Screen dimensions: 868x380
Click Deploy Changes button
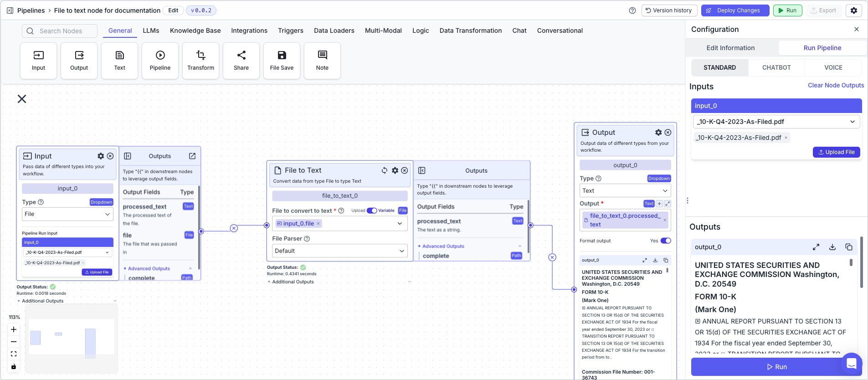pyautogui.click(x=735, y=10)
